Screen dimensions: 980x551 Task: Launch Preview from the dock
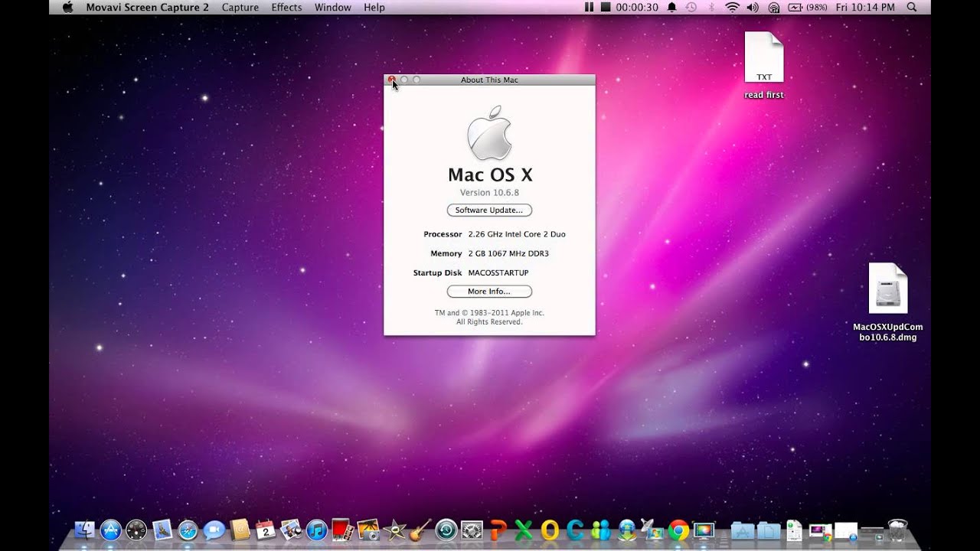291,530
